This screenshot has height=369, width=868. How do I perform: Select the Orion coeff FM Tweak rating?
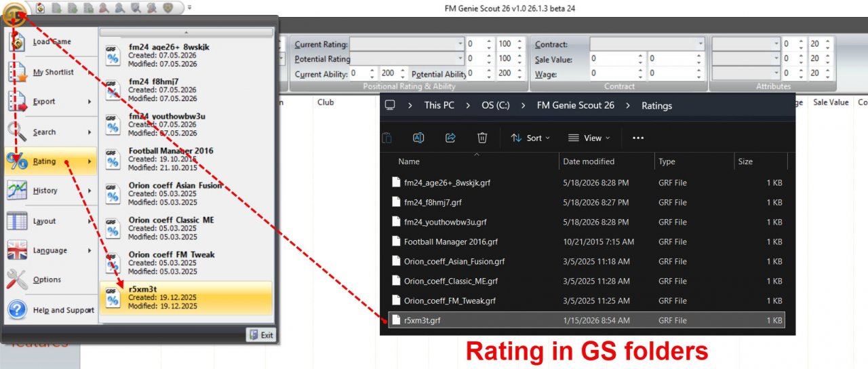click(x=186, y=263)
